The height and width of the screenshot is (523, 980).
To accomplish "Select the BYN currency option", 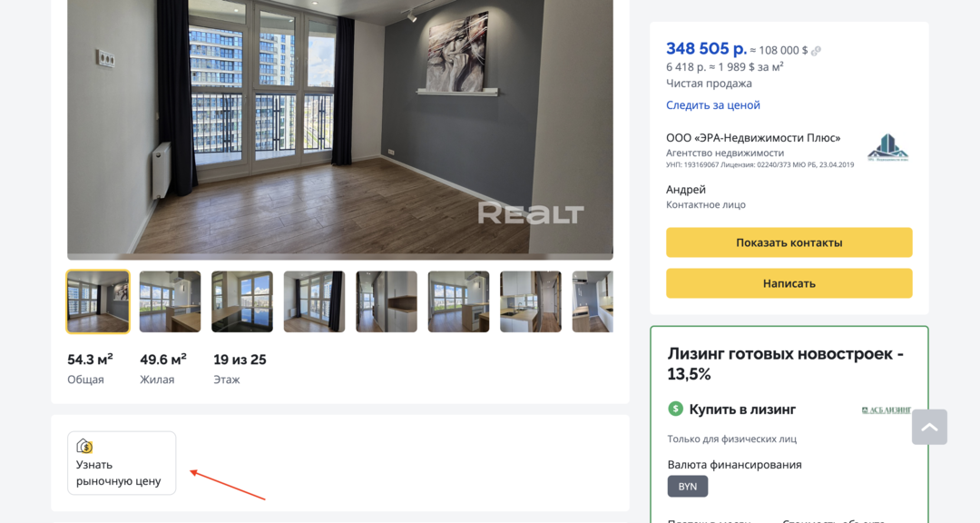I will pyautogui.click(x=688, y=486).
